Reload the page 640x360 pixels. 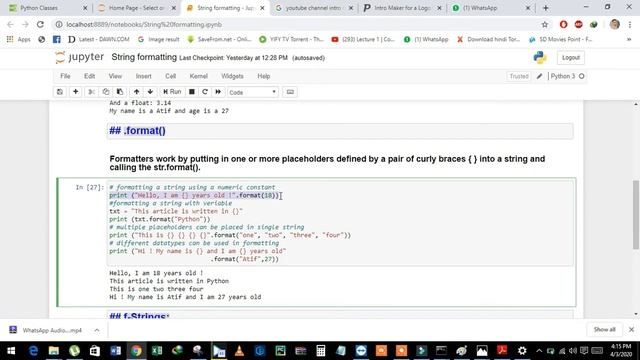(40, 24)
